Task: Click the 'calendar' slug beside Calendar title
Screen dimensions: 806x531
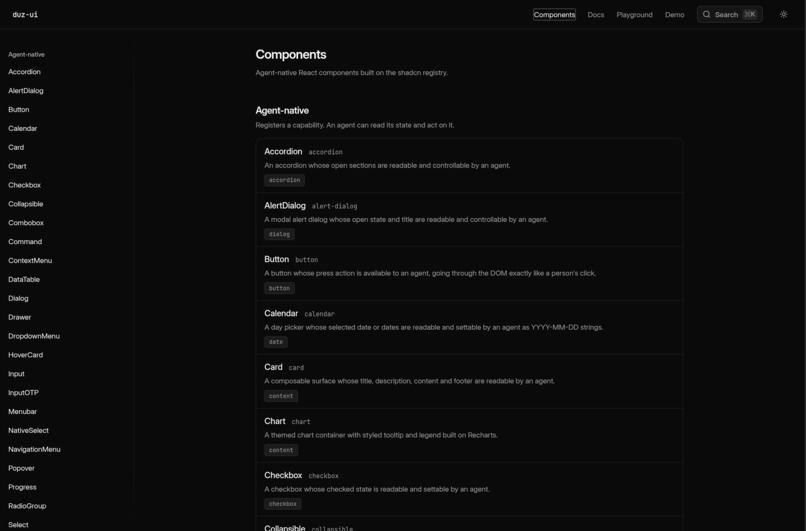Action: coord(319,314)
